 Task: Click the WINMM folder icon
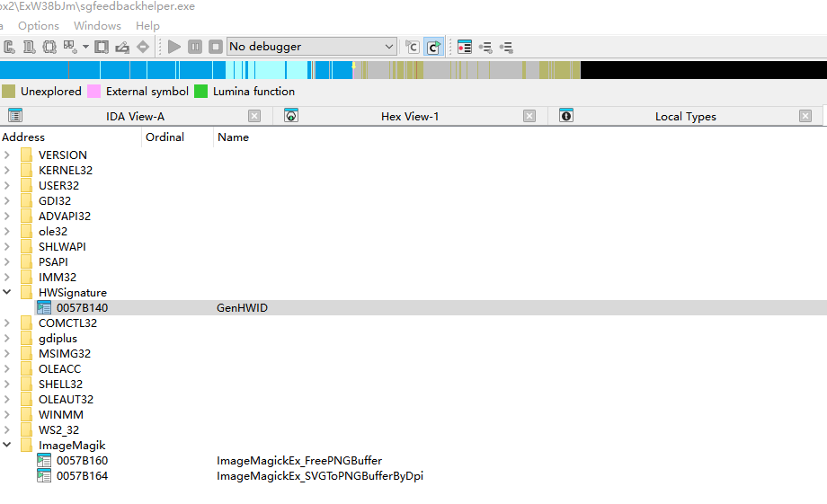pos(26,415)
